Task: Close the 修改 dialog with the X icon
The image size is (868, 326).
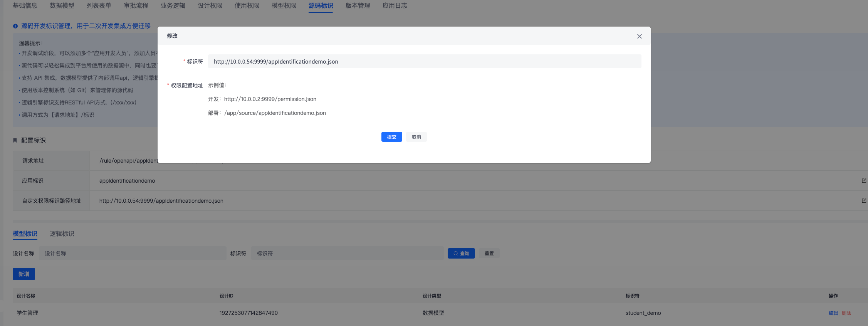Action: point(639,36)
